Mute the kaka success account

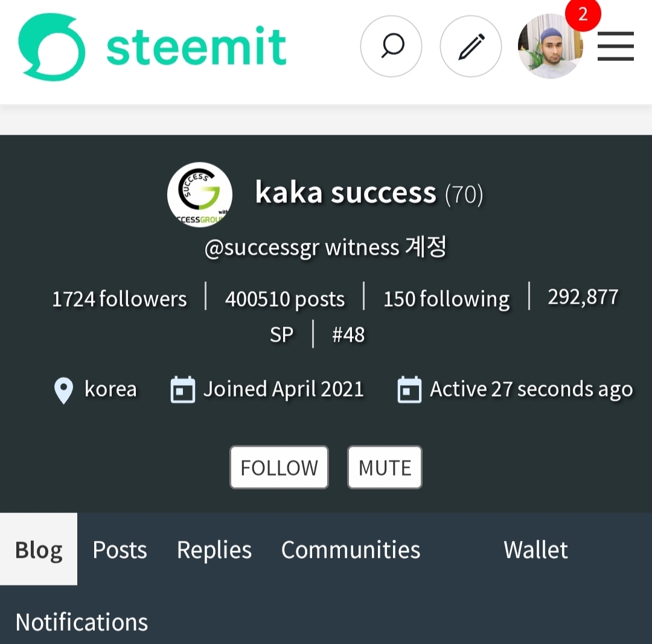point(385,467)
